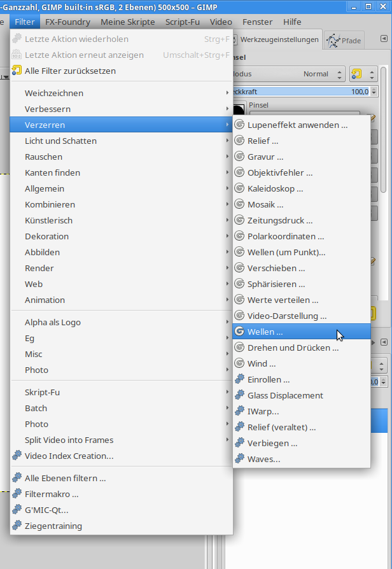This screenshot has height=569, width=392.
Task: Open the Batch submenu
Action: pos(122,408)
